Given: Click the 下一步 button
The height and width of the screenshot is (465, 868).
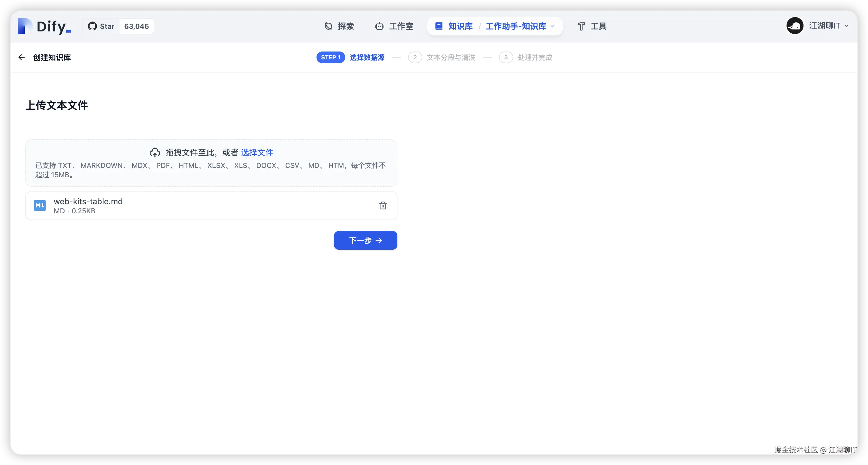Looking at the screenshot, I should (x=365, y=240).
